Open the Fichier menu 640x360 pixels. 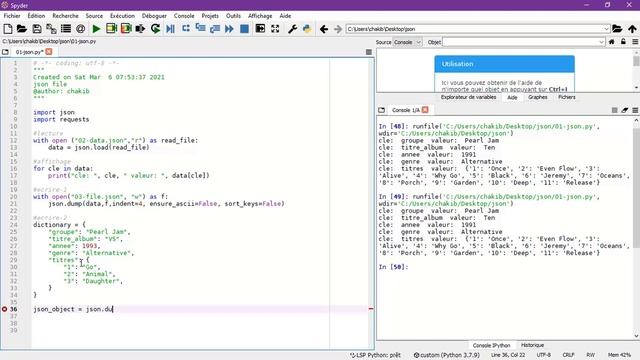click(x=12, y=16)
